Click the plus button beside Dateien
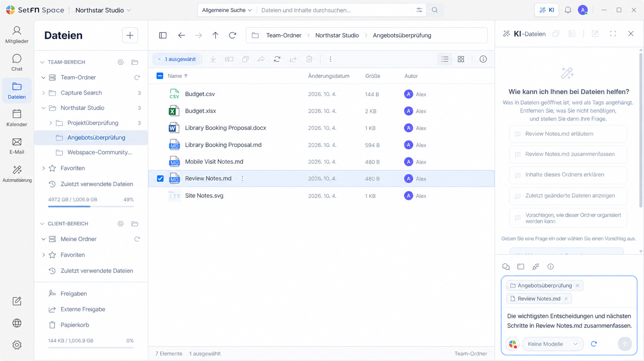644x361 pixels. [x=130, y=35]
